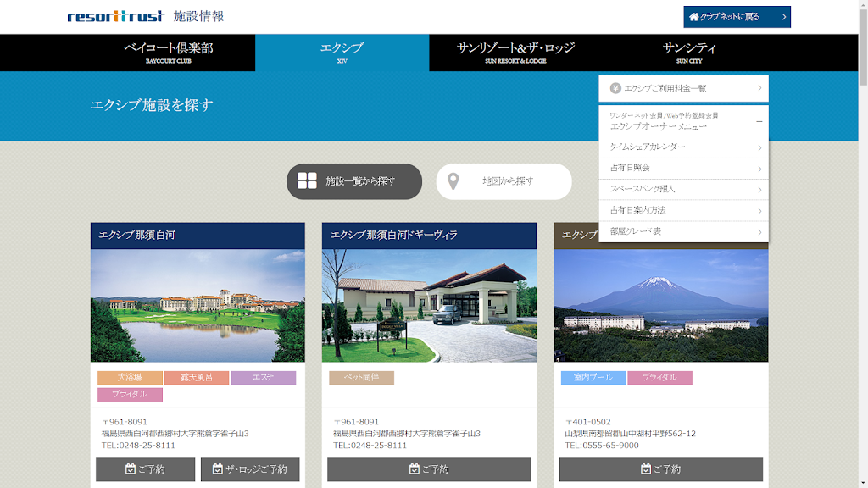Click arrow on クラブネットに戻る button
The height and width of the screenshot is (488, 868).
coord(784,17)
